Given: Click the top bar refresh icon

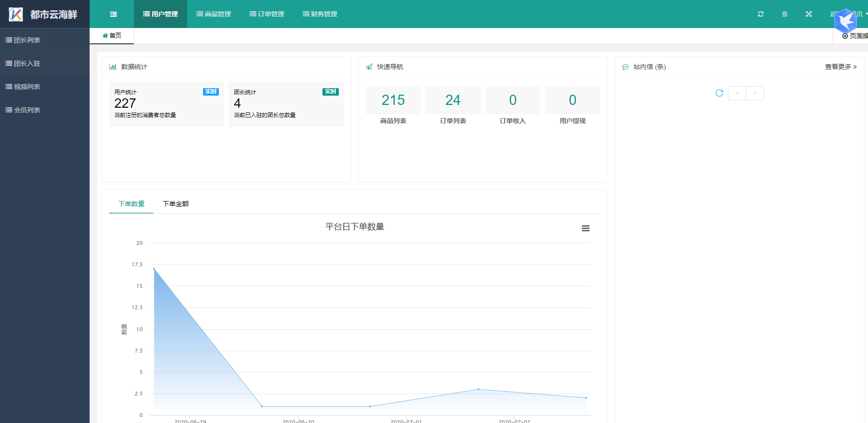Looking at the screenshot, I should 761,14.
